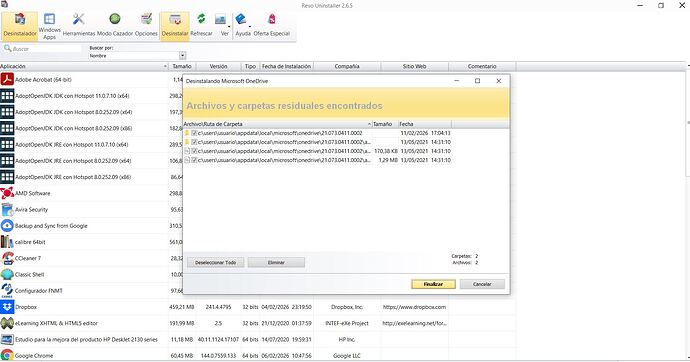Click Dropbox size value 459,21 MB
This screenshot has height=362, width=690.
coord(182,307)
